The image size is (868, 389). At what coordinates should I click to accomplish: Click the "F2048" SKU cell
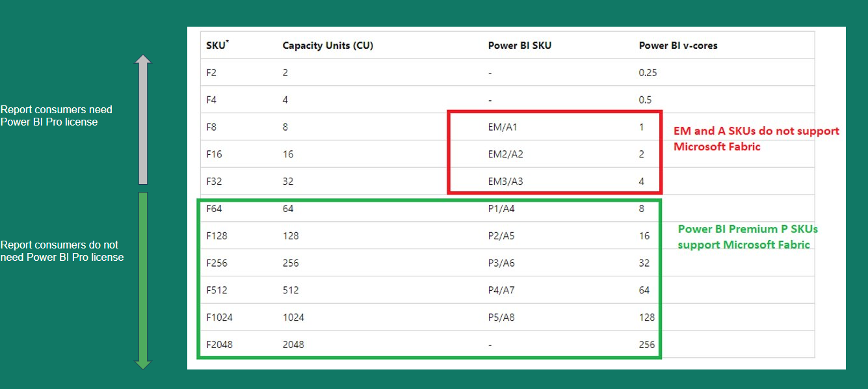(219, 345)
